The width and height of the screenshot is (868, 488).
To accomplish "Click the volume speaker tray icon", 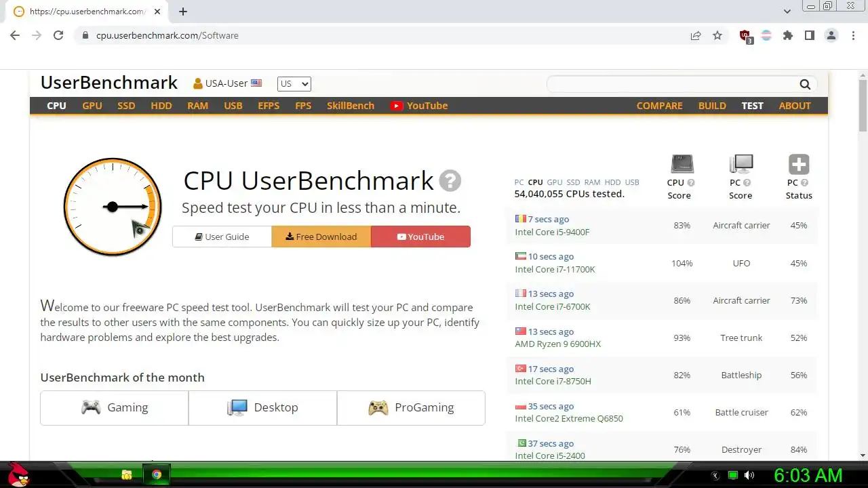I will coord(749,475).
